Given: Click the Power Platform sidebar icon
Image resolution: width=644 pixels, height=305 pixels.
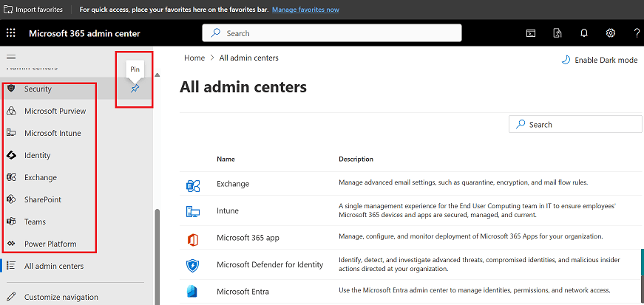Looking at the screenshot, I should tap(12, 244).
